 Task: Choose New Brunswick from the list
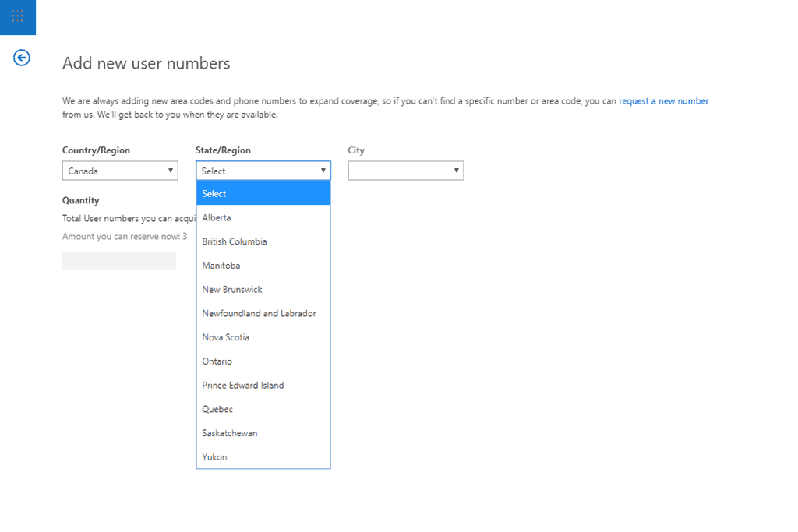(263, 290)
